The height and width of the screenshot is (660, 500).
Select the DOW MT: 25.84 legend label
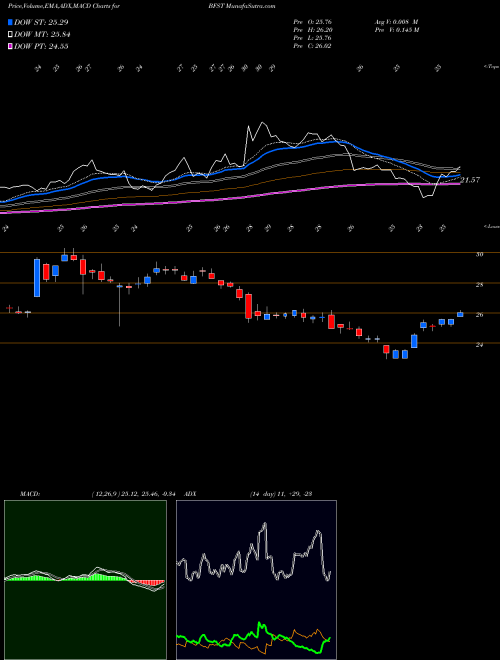point(42,35)
